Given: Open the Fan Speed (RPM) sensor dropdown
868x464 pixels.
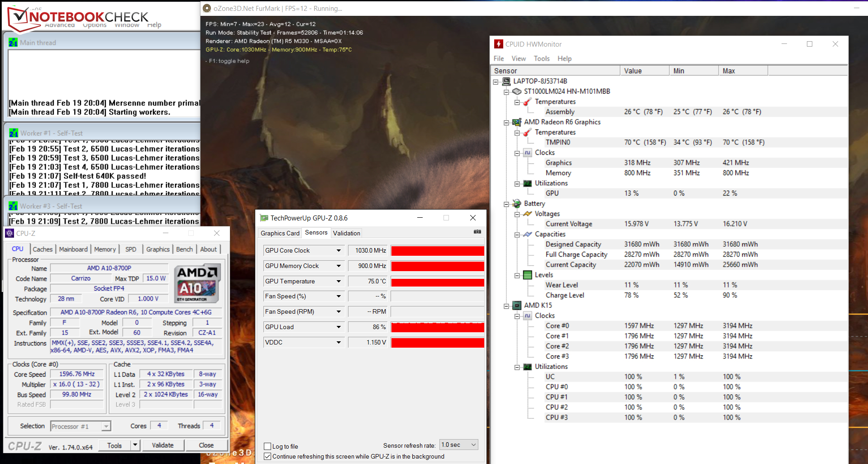Looking at the screenshot, I should 339,311.
